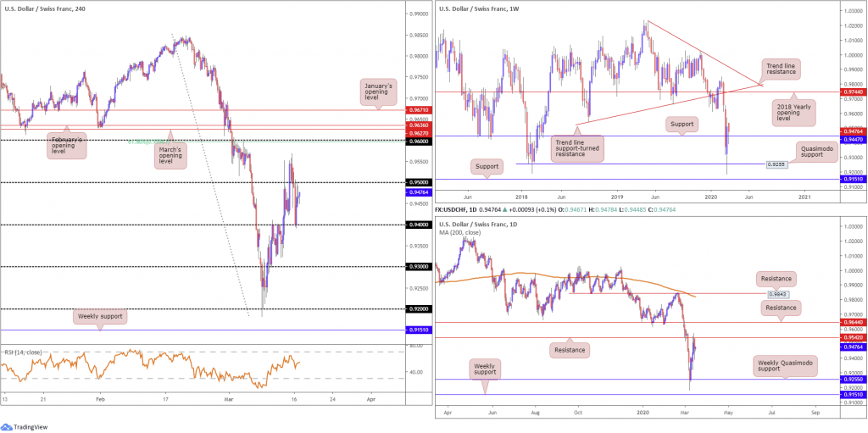Select the January's opening level callout
The width and height of the screenshot is (868, 433).
click(379, 92)
